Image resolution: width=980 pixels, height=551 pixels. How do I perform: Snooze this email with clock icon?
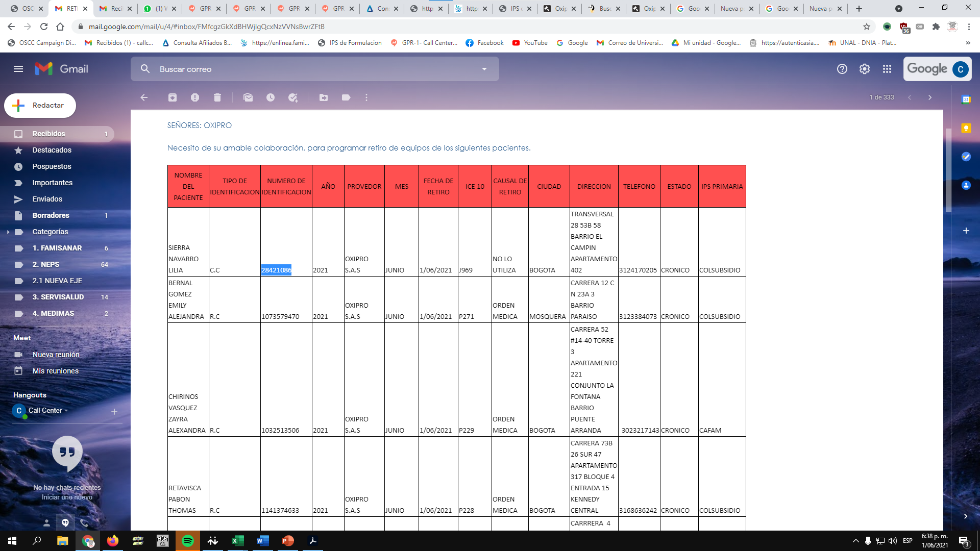click(271, 97)
